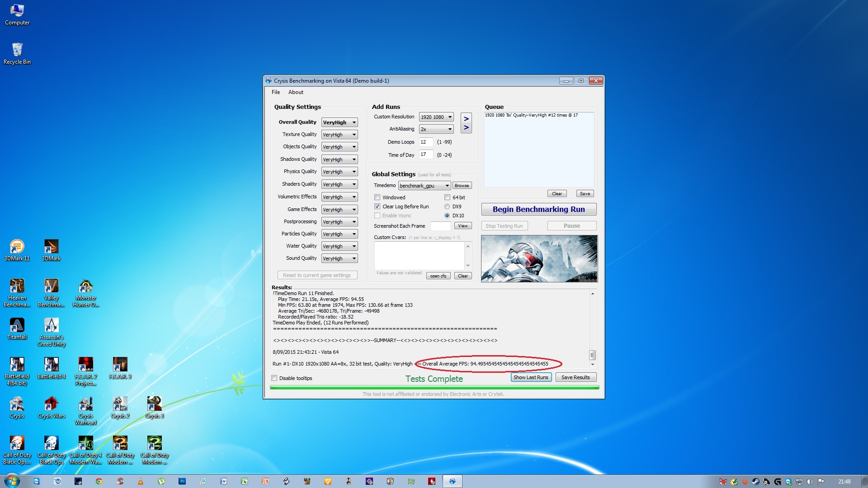Click inside the Custom Cvars text box
This screenshot has height=488, width=868.
[x=419, y=255]
